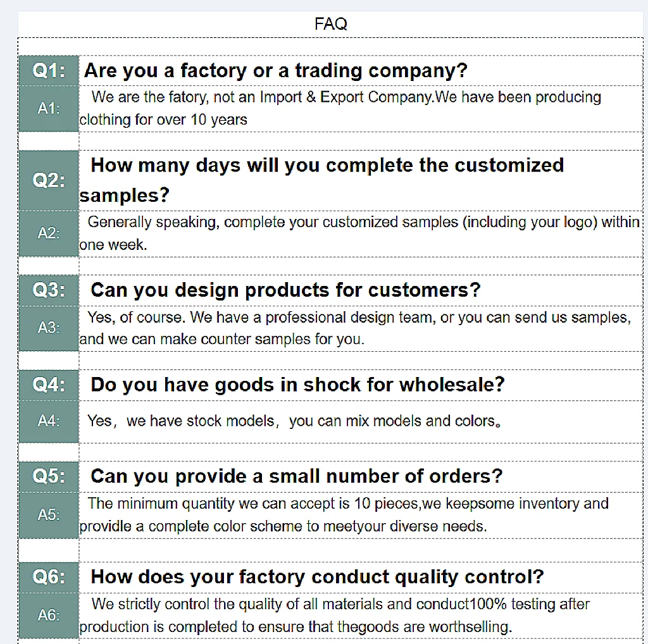The height and width of the screenshot is (644, 648).
Task: Click the A6 label cell
Action: click(49, 615)
